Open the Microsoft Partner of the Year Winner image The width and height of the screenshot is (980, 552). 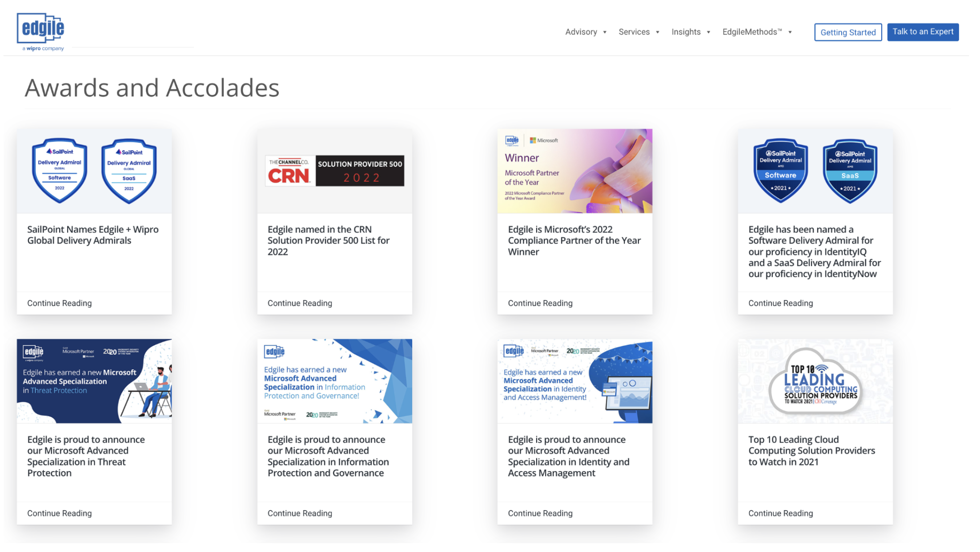pos(575,171)
